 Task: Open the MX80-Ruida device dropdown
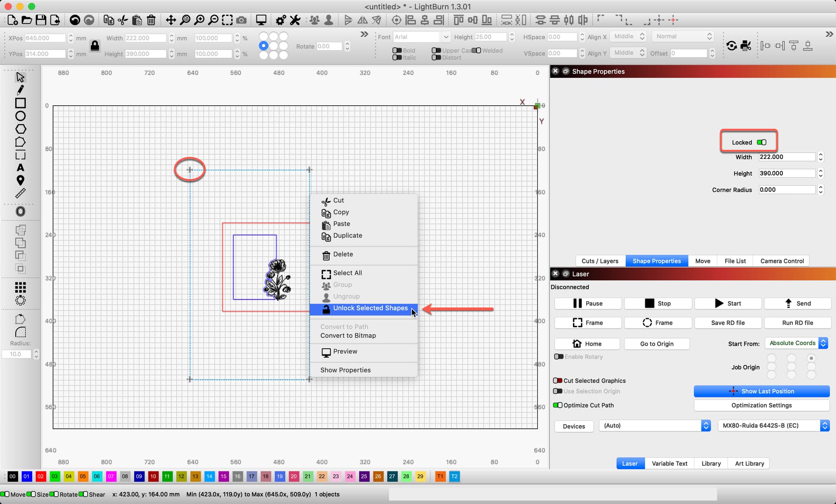click(x=773, y=426)
